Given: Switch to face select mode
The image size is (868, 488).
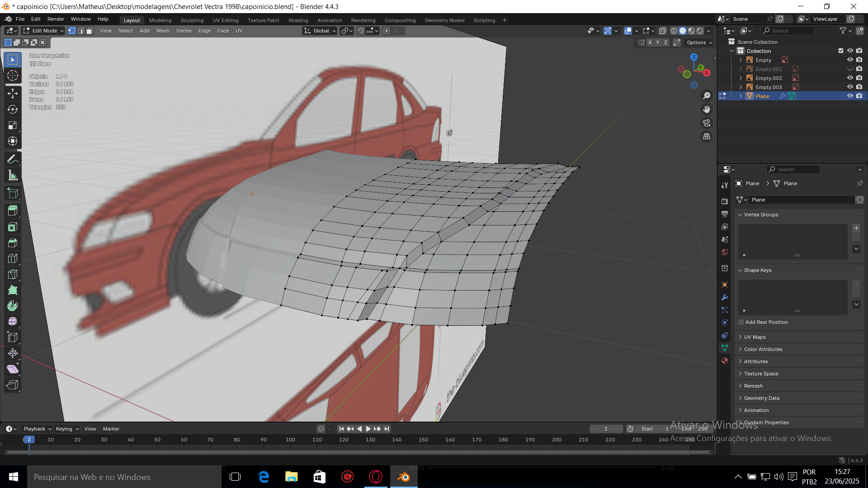Looking at the screenshot, I should coord(90,31).
